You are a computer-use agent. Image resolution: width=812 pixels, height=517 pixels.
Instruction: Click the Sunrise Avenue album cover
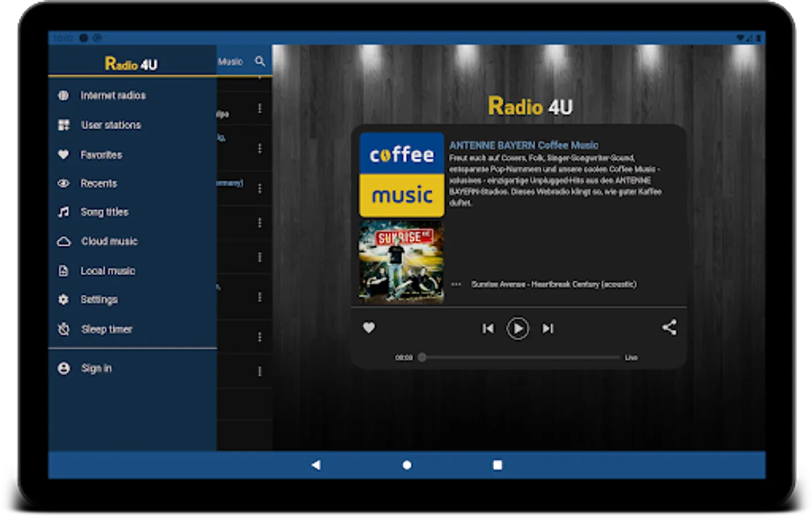pyautogui.click(x=402, y=262)
